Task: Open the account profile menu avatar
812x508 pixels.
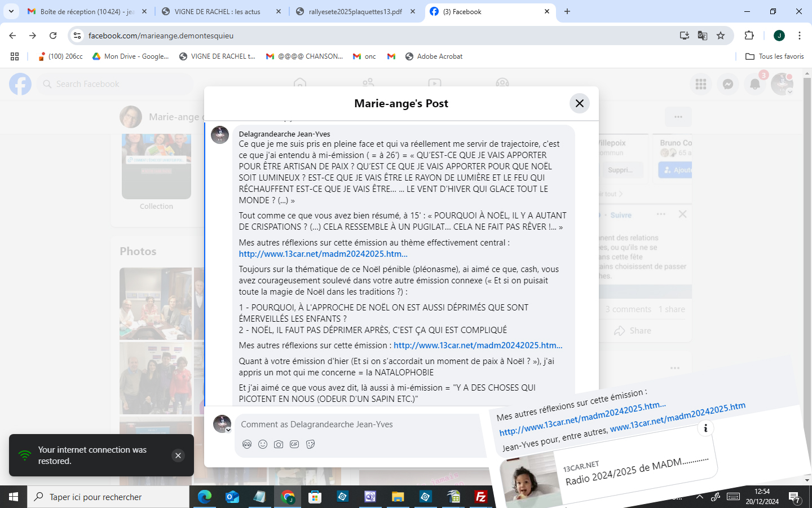Action: point(782,84)
